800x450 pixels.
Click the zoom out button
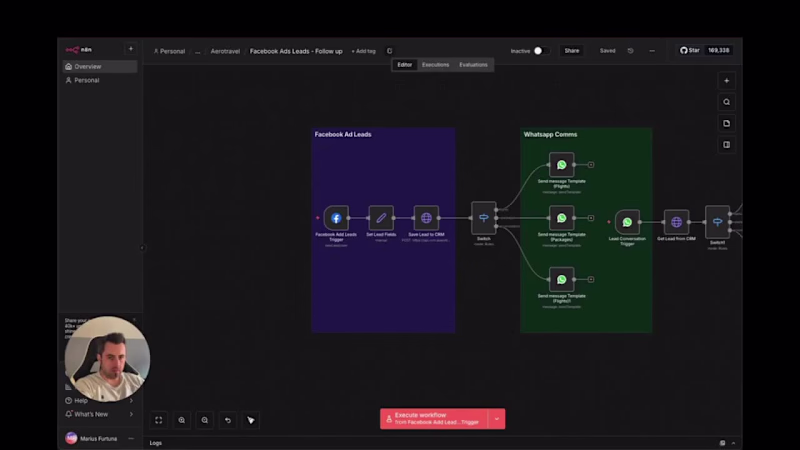tap(205, 420)
